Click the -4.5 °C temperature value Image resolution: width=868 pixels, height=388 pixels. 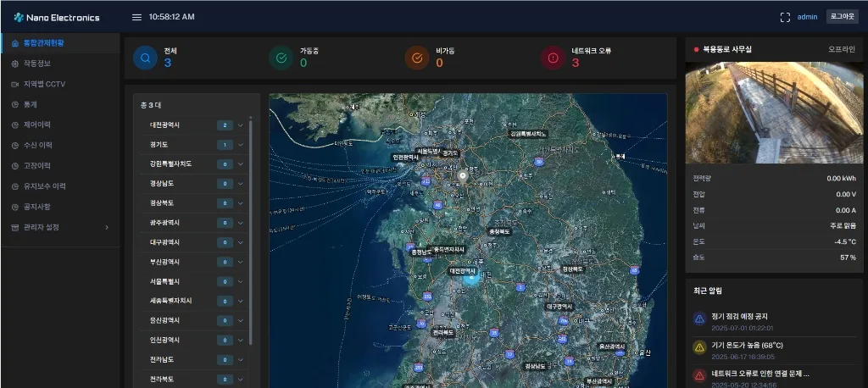(845, 242)
